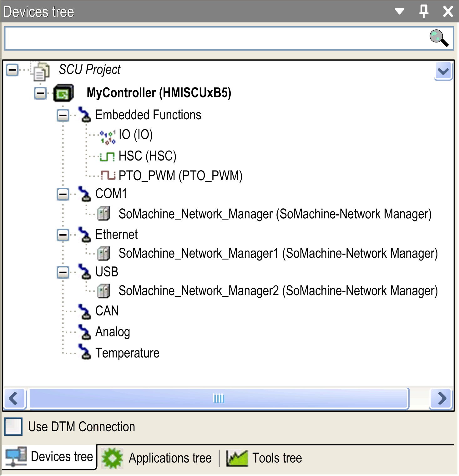The width and height of the screenshot is (459, 476).
Task: Collapse the USB node
Action: coord(63,272)
